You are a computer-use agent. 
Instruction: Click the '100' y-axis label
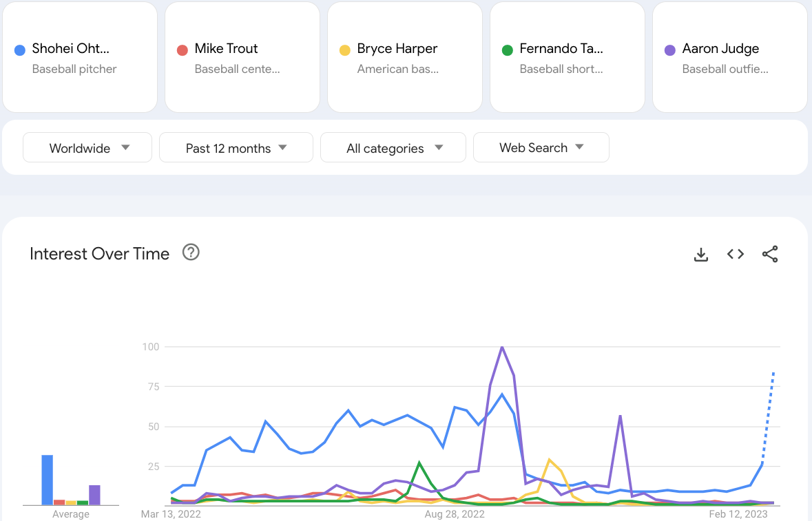[x=151, y=347]
